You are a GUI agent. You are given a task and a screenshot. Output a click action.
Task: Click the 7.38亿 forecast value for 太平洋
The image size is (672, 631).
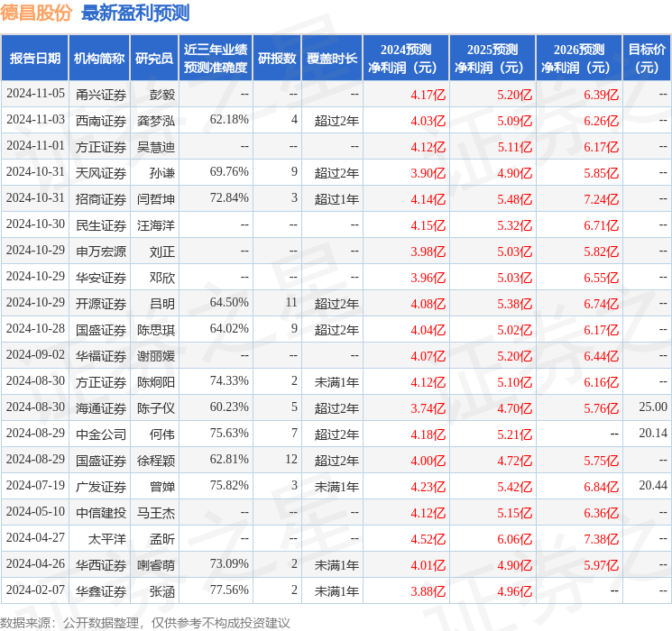point(601,539)
